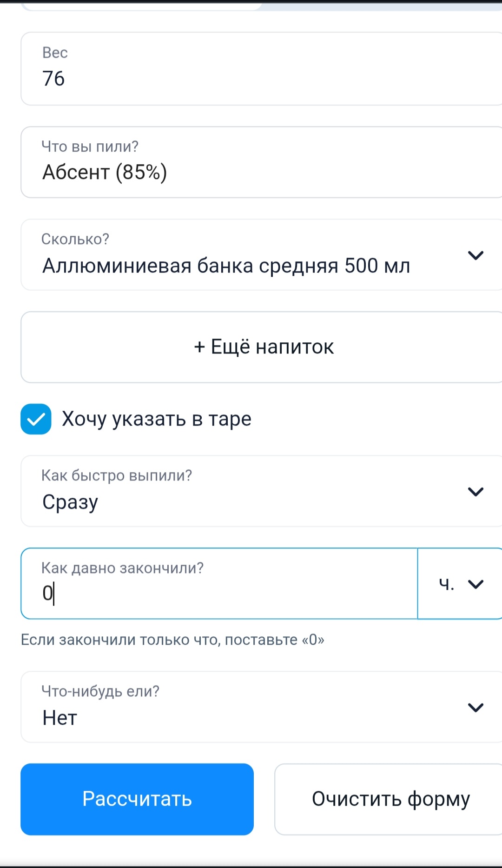Click the checkmark icon in blue box
Viewport: 502px width, 868px height.
tap(36, 420)
